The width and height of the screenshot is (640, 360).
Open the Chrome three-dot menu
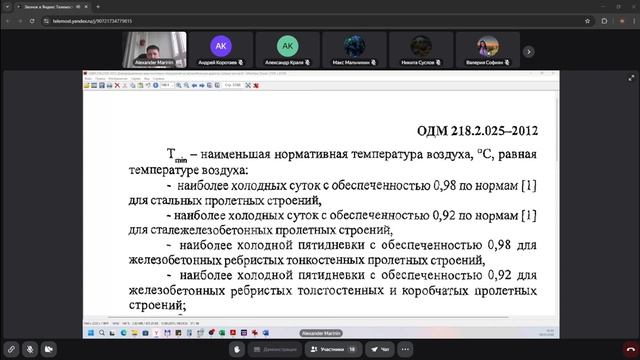coord(635,21)
